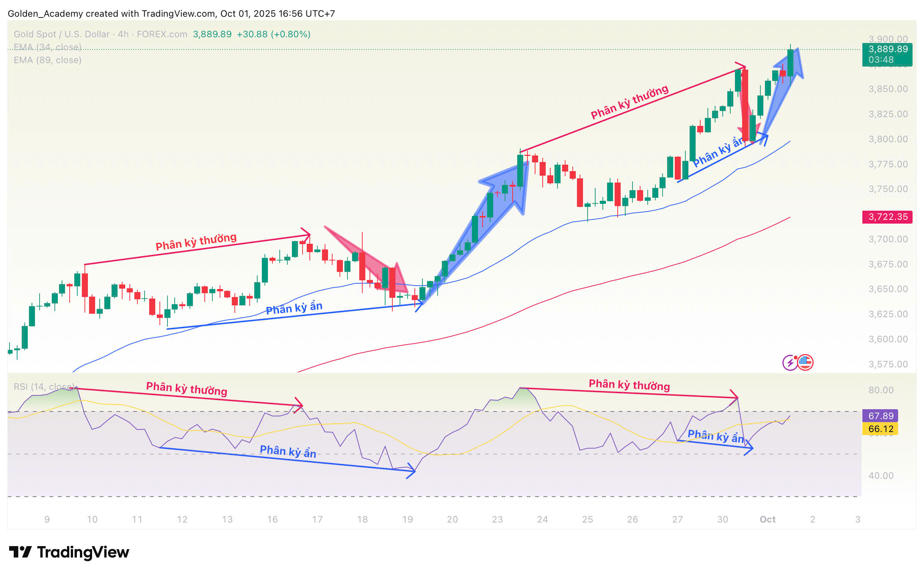Click the red 3,722.35 EMA price label
The image size is (924, 575).
pos(887,217)
